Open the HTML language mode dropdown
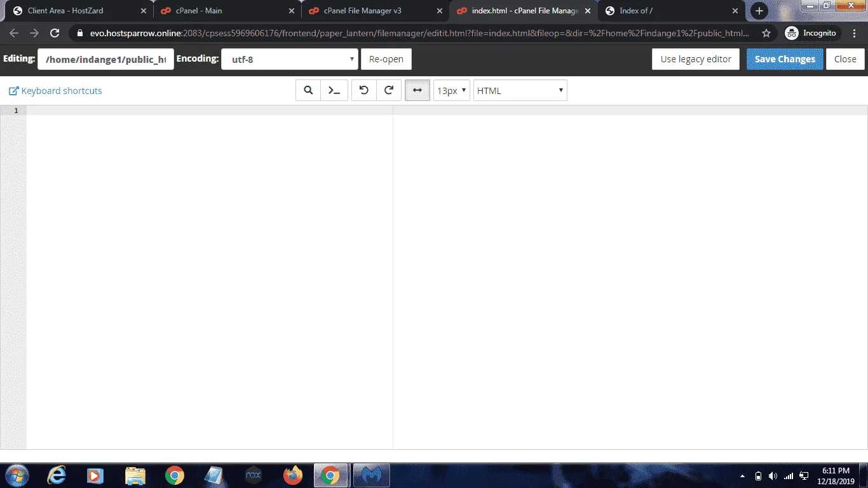 click(520, 90)
